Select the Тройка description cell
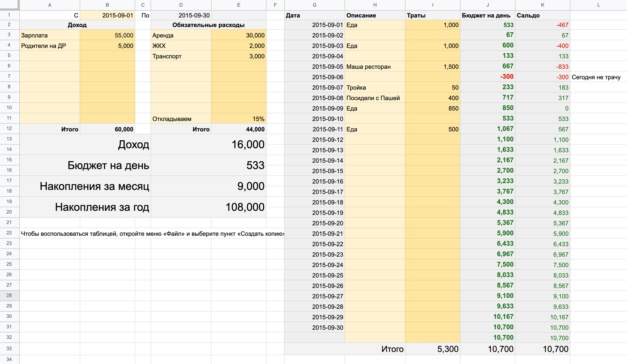 point(375,87)
